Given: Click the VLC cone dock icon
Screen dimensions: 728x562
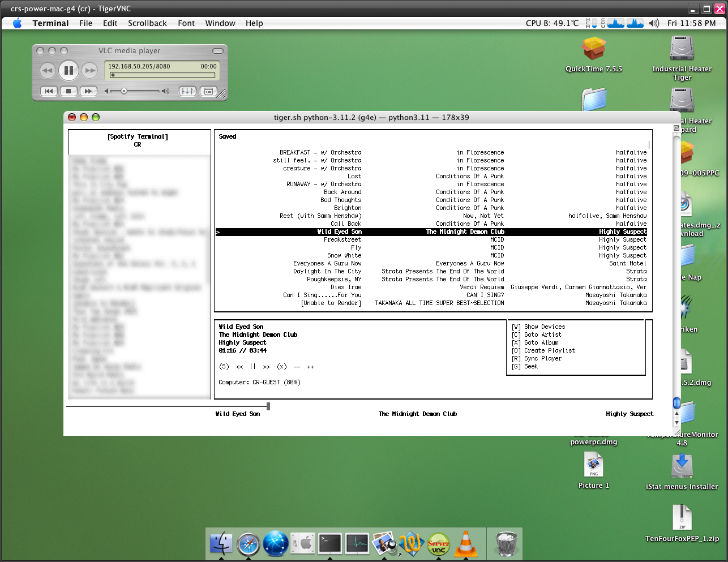Looking at the screenshot, I should [466, 543].
